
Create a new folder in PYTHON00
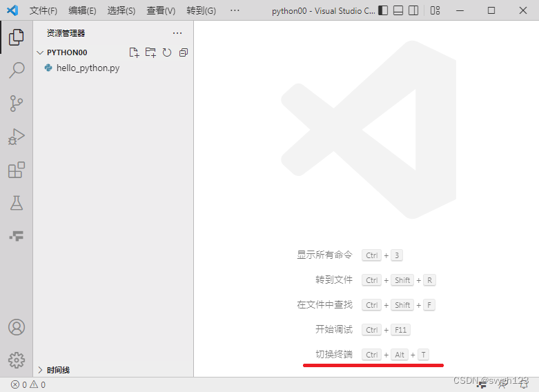click(x=150, y=52)
